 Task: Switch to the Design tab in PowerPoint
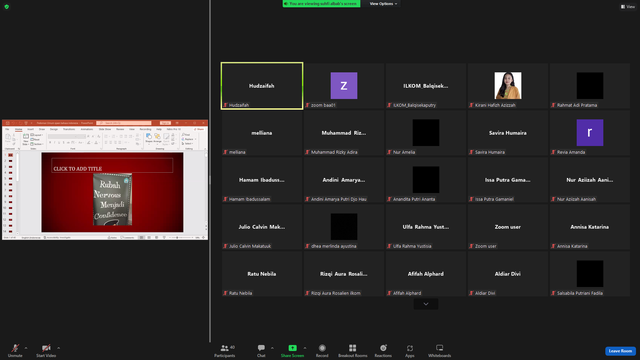(54, 129)
